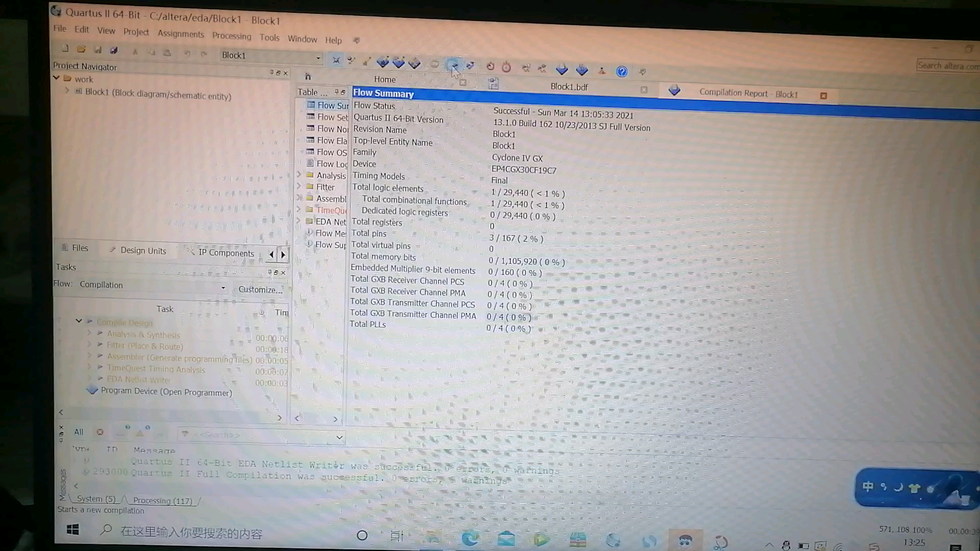Viewport: 980px width, 551px height.
Task: Collapse the Compile Design task
Action: pos(79,320)
